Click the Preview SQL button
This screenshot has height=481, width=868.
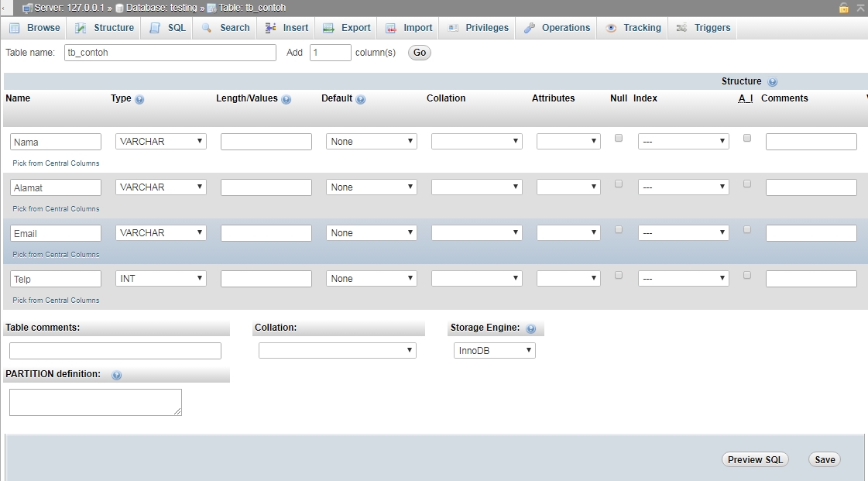pos(754,459)
